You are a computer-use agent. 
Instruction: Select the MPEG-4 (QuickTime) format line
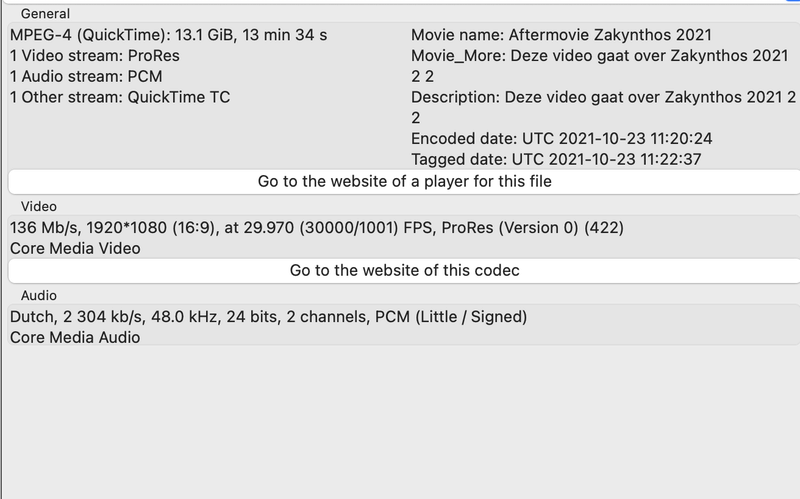(x=168, y=35)
